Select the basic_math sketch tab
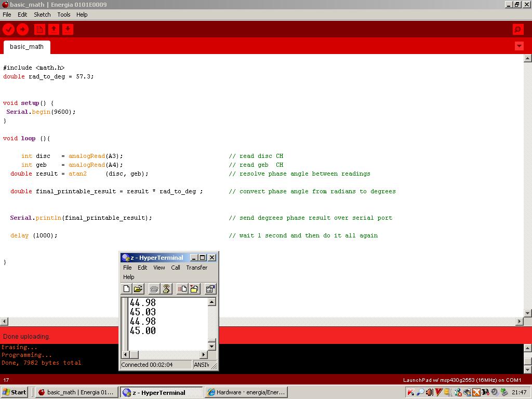 click(x=27, y=47)
